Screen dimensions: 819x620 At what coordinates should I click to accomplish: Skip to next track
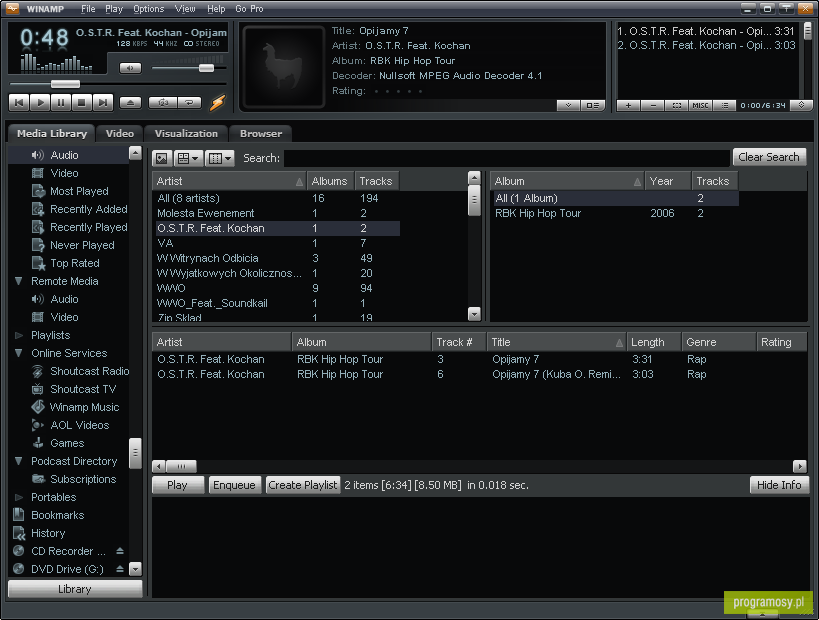[x=103, y=102]
